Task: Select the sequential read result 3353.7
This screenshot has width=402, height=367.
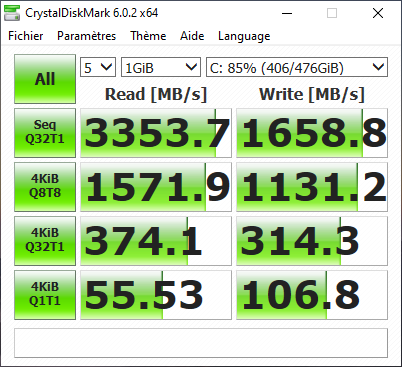Action: pyautogui.click(x=156, y=133)
